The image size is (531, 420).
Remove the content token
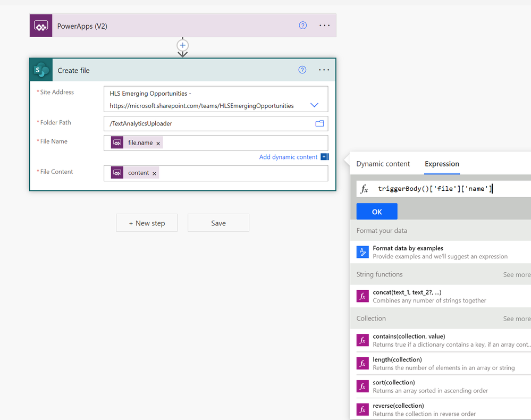155,173
